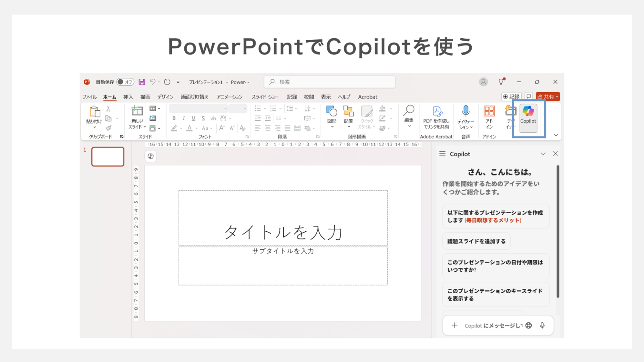This screenshot has width=644, height=362.
Task: Open the Change Case (Aa) dropdown
Action: tap(207, 128)
